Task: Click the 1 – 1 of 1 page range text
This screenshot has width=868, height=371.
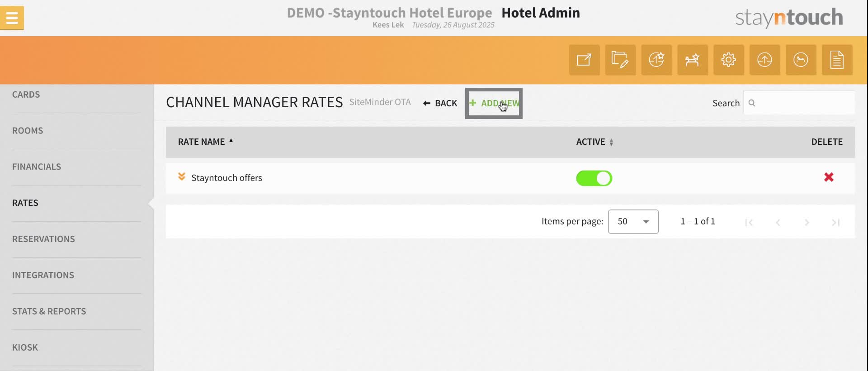Action: pyautogui.click(x=698, y=222)
